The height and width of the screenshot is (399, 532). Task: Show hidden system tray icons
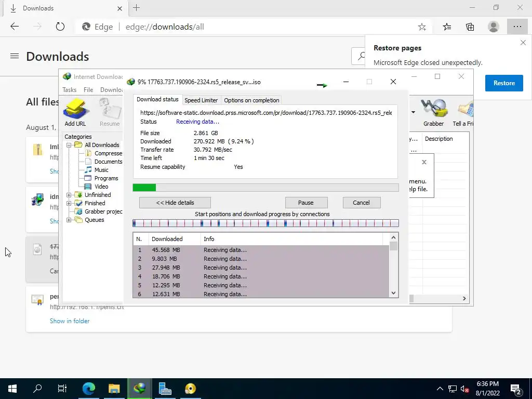pyautogui.click(x=440, y=389)
